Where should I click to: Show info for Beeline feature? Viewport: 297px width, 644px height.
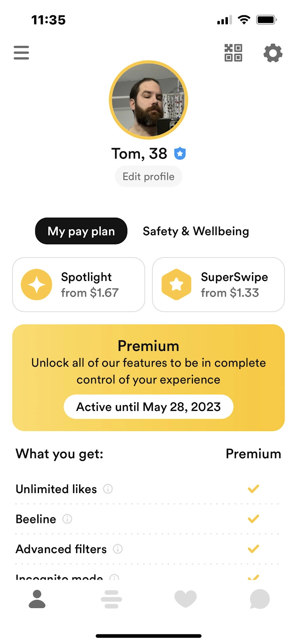tap(67, 519)
